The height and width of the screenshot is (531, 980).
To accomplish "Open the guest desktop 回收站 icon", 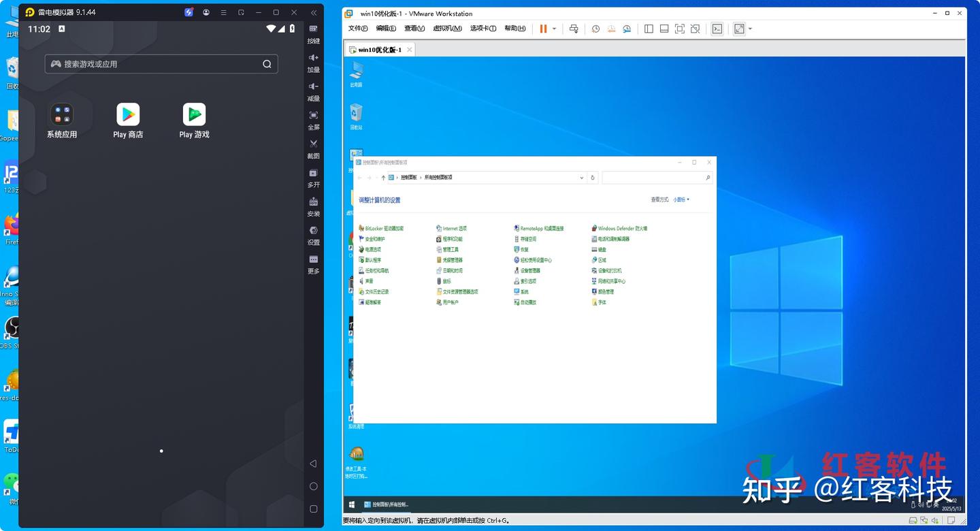I will (356, 117).
